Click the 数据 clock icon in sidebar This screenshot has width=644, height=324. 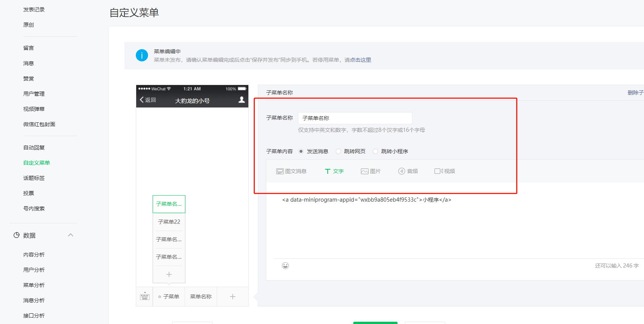pyautogui.click(x=16, y=235)
